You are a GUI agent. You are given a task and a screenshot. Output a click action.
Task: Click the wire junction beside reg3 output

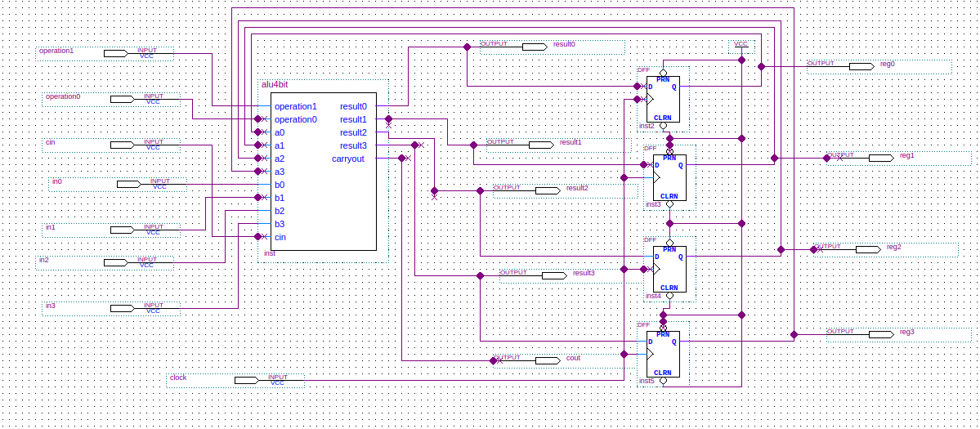pos(794,335)
